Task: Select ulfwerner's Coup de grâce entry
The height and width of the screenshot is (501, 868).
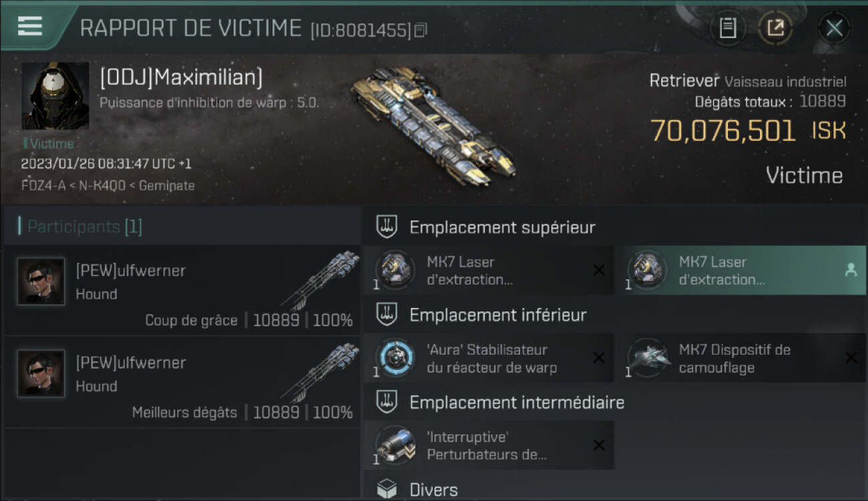Action: tap(182, 291)
